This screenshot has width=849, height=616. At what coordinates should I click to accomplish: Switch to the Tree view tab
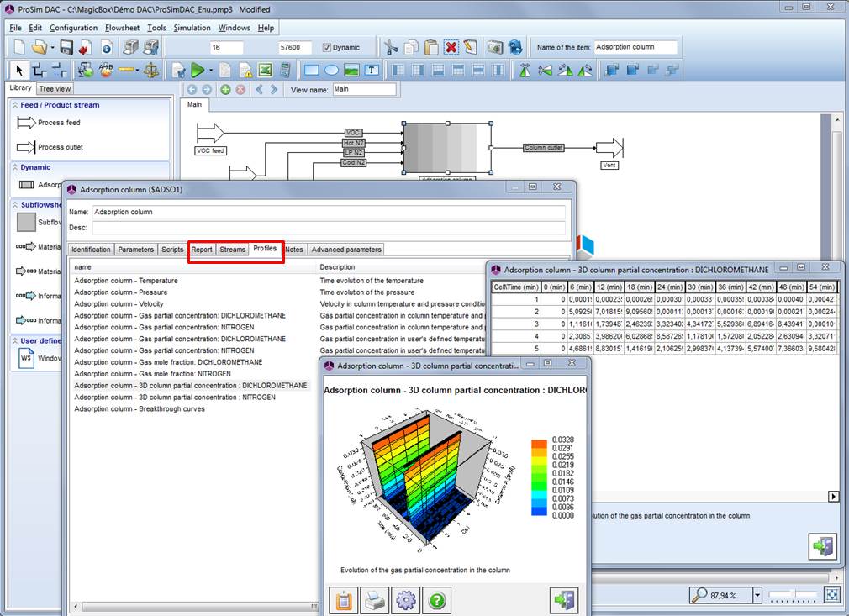coord(55,89)
